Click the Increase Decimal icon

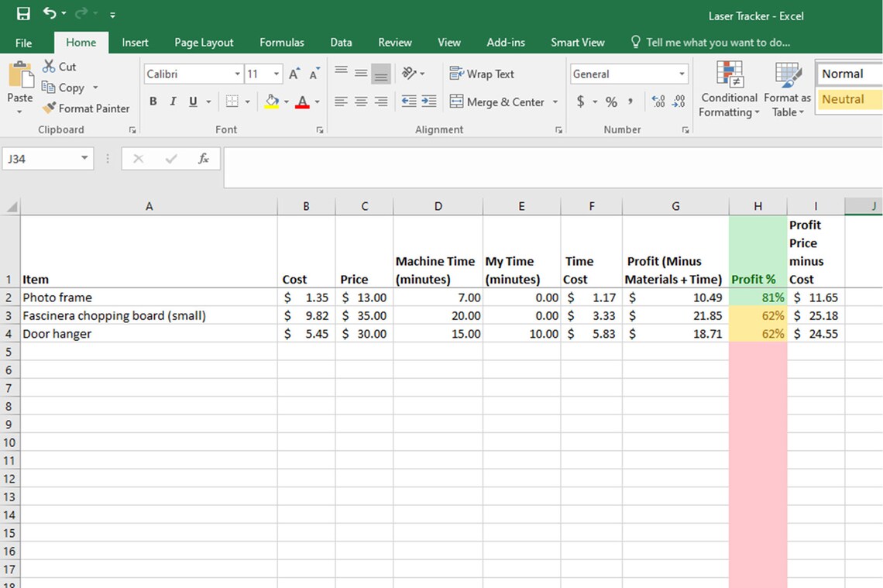click(658, 101)
